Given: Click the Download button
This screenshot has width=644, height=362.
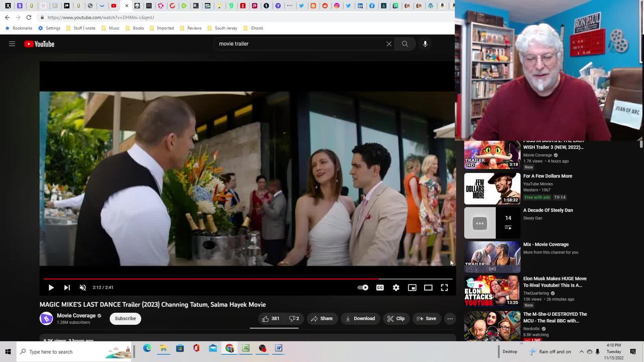Looking at the screenshot, I should [x=360, y=318].
